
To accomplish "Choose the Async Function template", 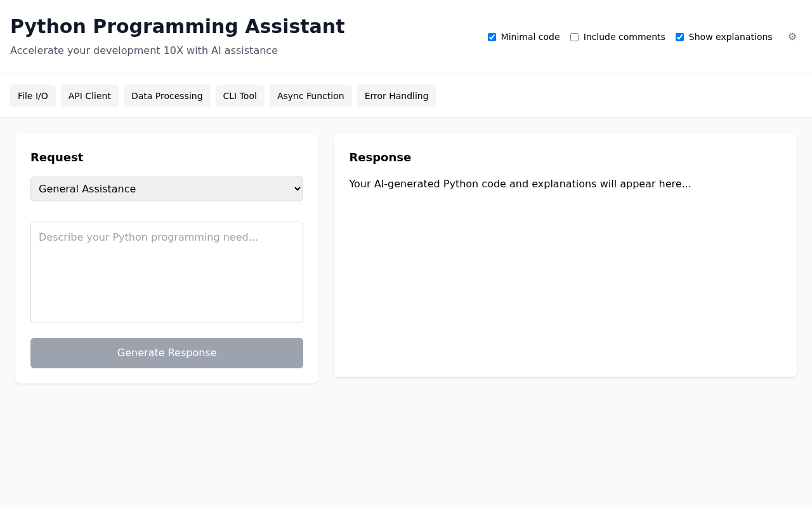I will point(311,96).
